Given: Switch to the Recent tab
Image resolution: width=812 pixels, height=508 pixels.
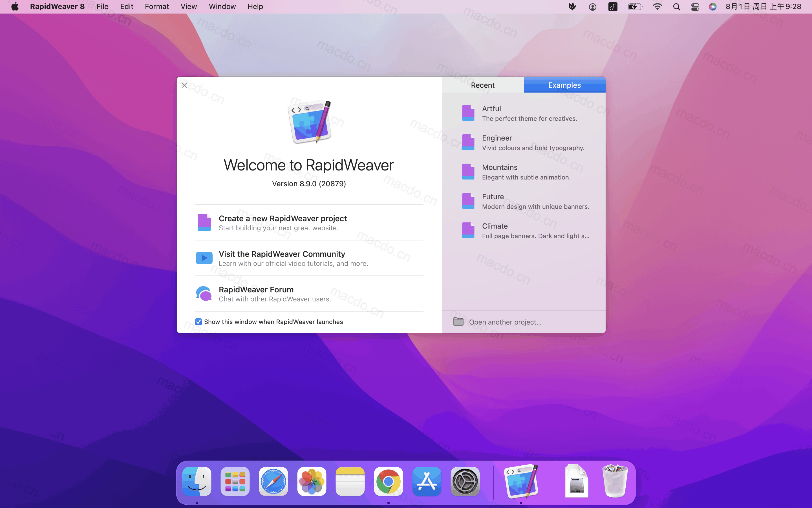Looking at the screenshot, I should pyautogui.click(x=482, y=85).
